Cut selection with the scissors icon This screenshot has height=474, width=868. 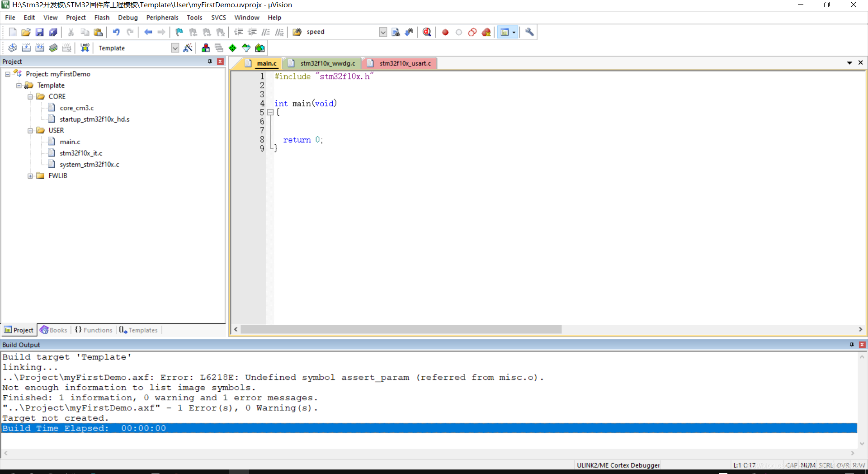pyautogui.click(x=71, y=32)
